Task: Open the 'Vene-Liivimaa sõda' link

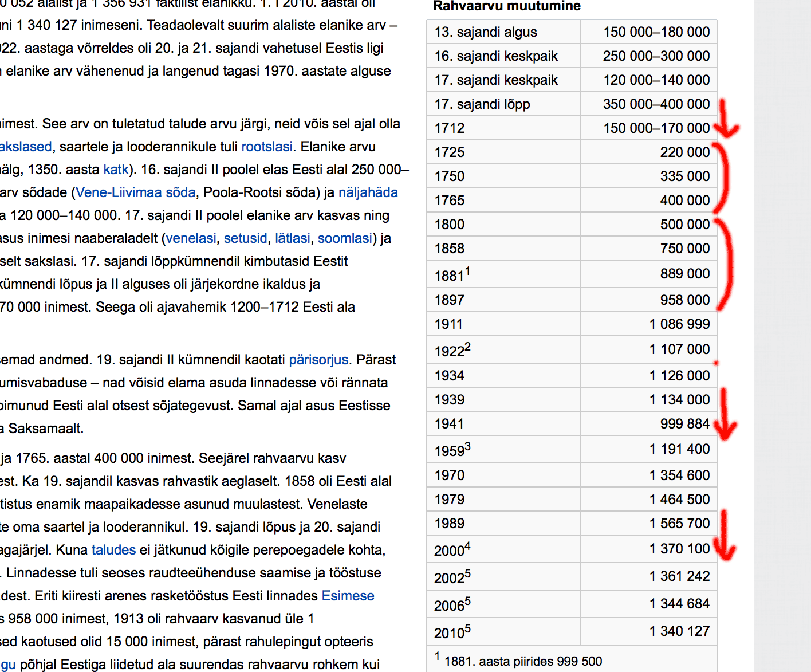Action: pos(136,192)
